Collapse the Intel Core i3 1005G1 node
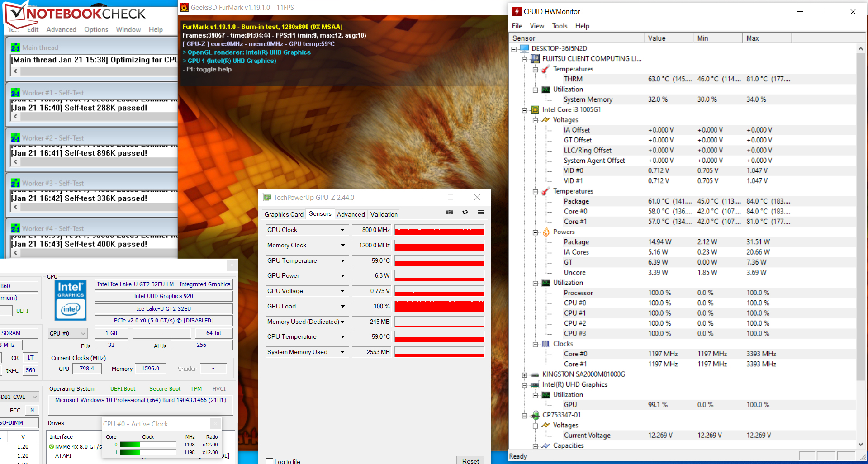The height and width of the screenshot is (464, 868). coord(525,110)
